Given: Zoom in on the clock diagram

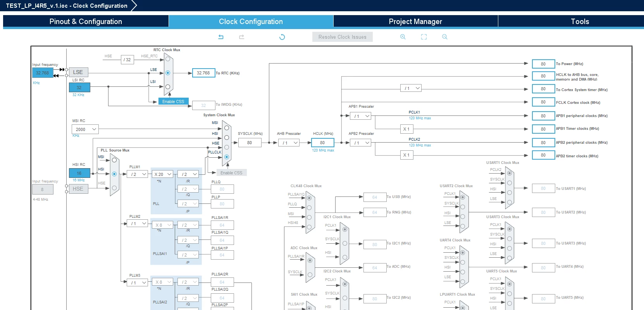Looking at the screenshot, I should pyautogui.click(x=403, y=37).
